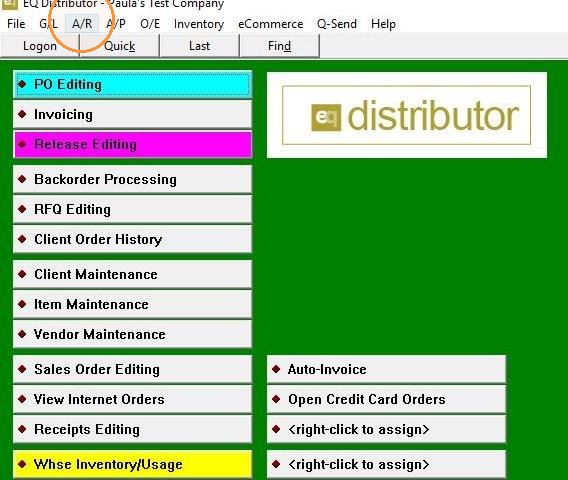Start Backorder Processing
This screenshot has width=568, height=480.
[132, 179]
